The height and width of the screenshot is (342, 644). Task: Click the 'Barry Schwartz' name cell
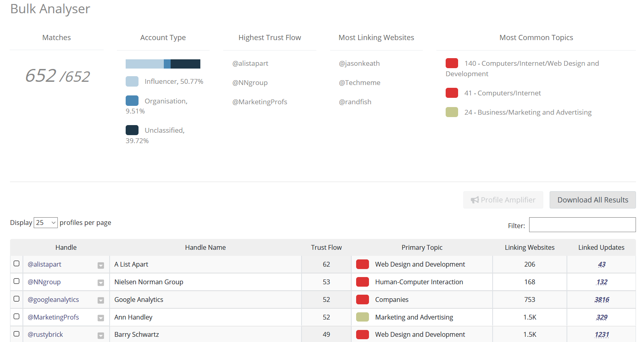[x=205, y=334]
